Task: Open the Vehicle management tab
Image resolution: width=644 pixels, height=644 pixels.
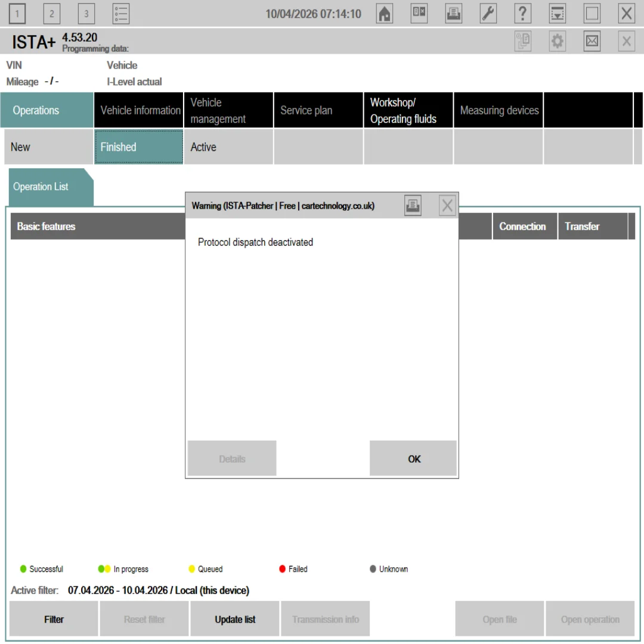Action: pos(229,110)
